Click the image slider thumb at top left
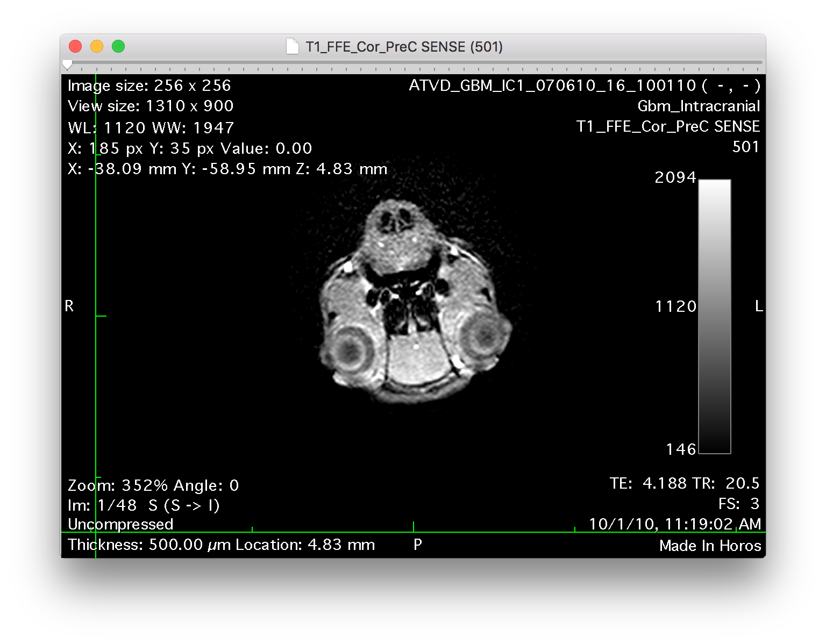826x644 pixels. (x=67, y=65)
